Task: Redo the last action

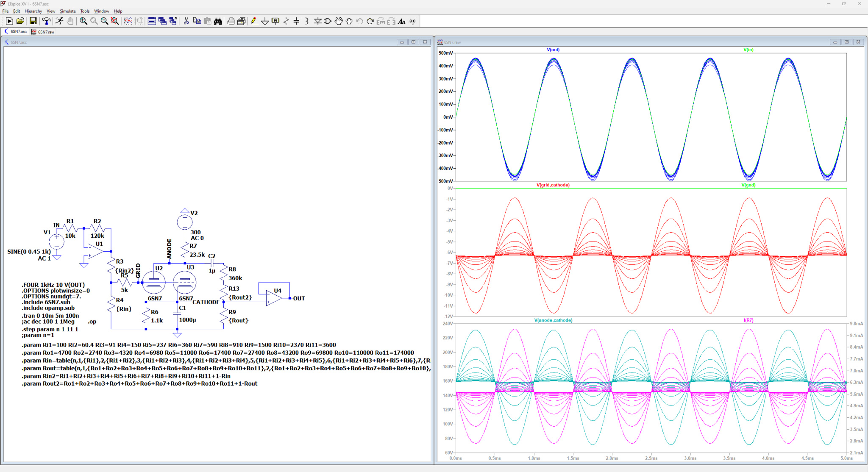Action: [x=370, y=21]
